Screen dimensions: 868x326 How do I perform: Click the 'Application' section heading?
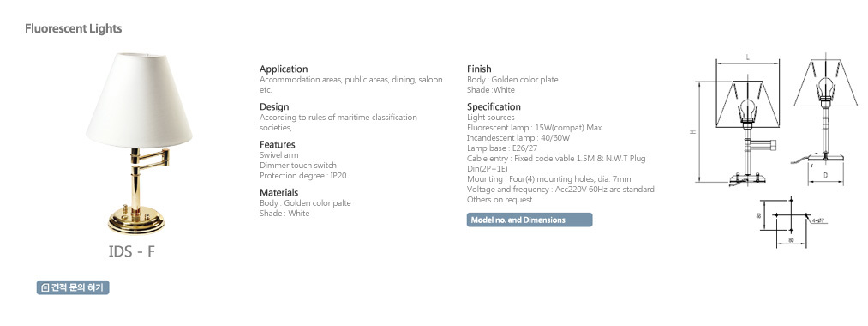(x=284, y=69)
